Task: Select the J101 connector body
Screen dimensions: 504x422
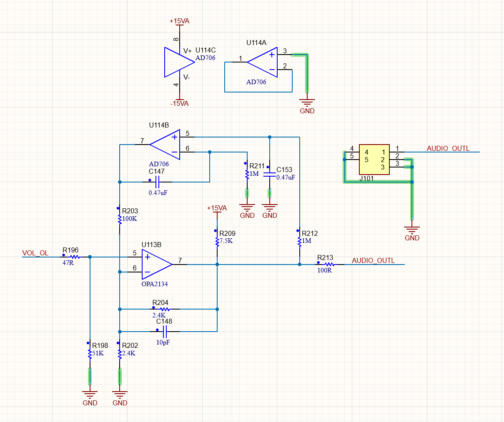Action: pos(374,160)
